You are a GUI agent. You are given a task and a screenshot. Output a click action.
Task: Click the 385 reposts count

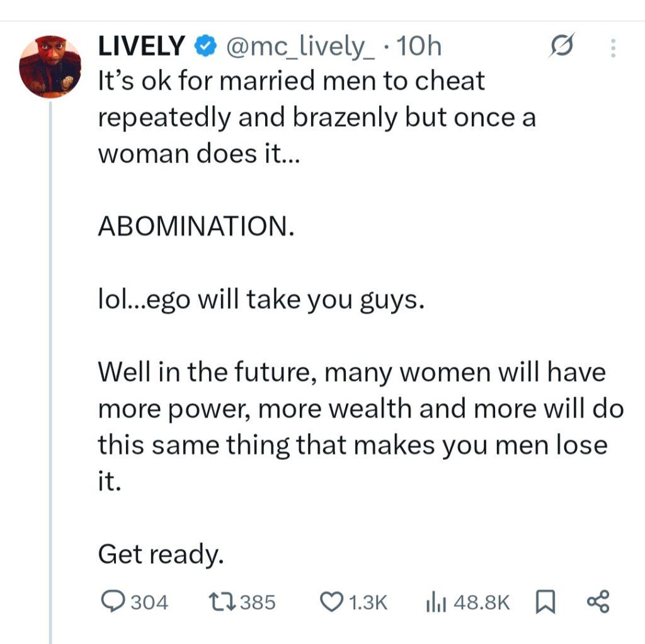[258, 602]
